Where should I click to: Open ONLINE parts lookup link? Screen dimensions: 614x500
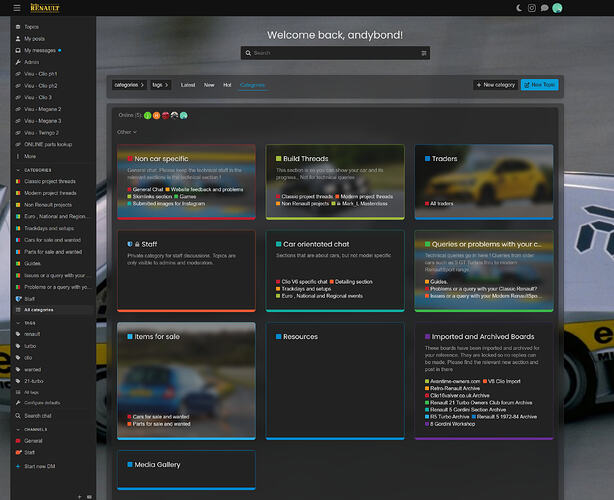point(48,144)
